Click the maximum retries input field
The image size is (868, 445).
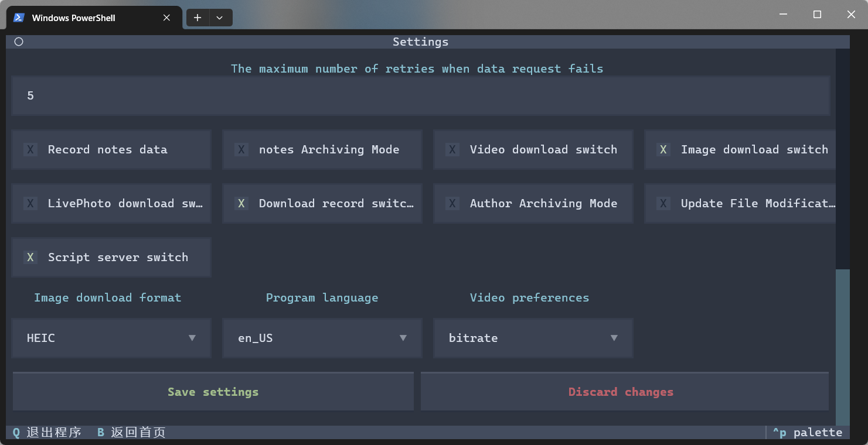pos(420,95)
